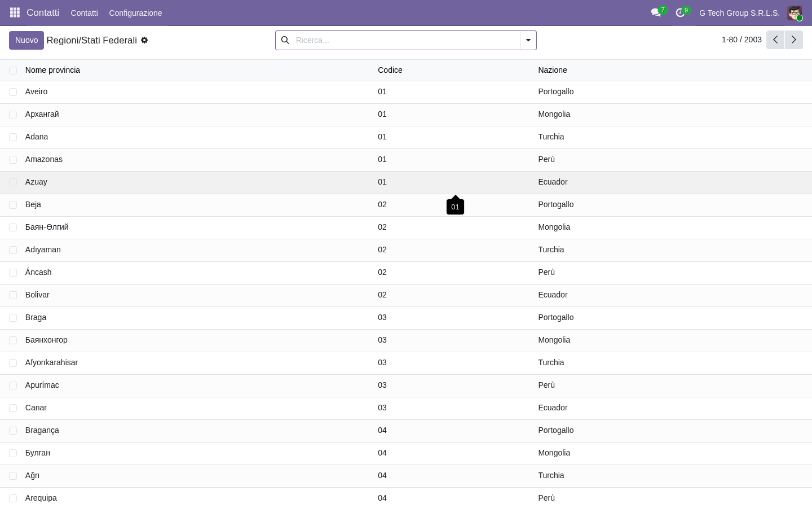The width and height of the screenshot is (812, 508).
Task: Select the Amazonas row checkbox
Action: [x=13, y=160]
